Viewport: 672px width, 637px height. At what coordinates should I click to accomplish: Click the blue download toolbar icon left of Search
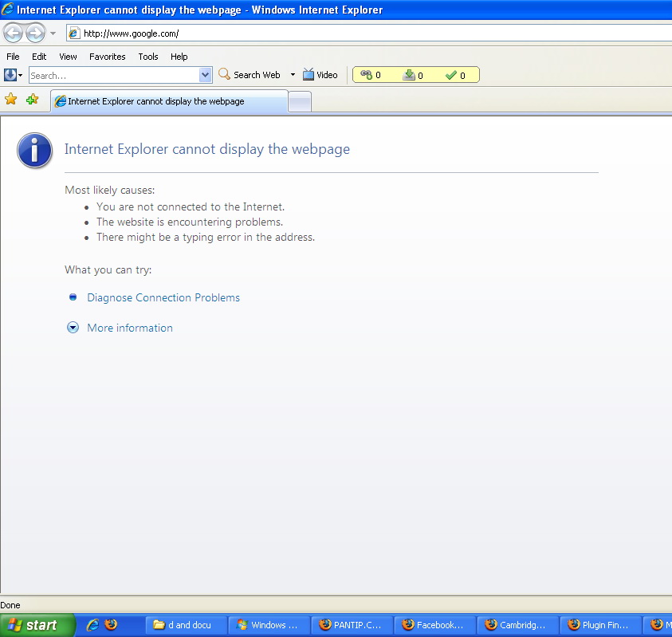click(10, 75)
